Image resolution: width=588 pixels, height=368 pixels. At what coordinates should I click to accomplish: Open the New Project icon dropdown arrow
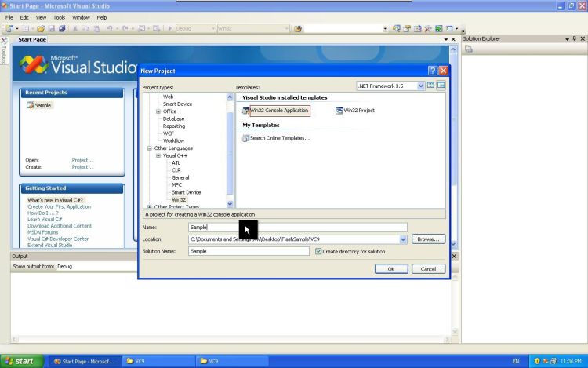click(x=17, y=28)
